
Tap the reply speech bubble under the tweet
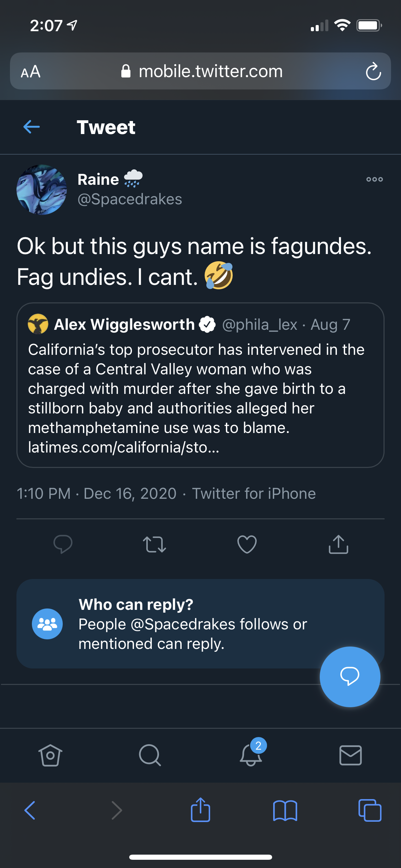coord(63,544)
